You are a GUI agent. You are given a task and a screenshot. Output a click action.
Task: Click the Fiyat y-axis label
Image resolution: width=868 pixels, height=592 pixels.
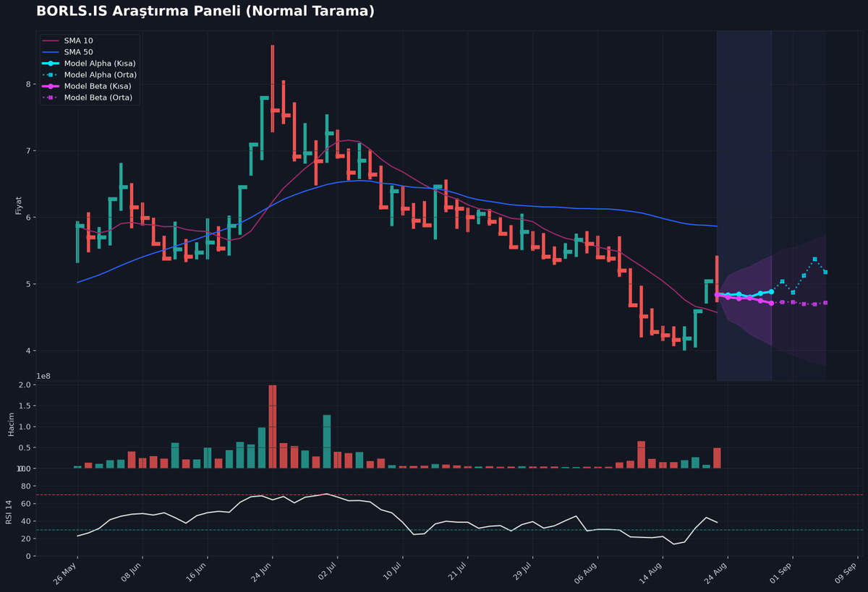coord(19,205)
